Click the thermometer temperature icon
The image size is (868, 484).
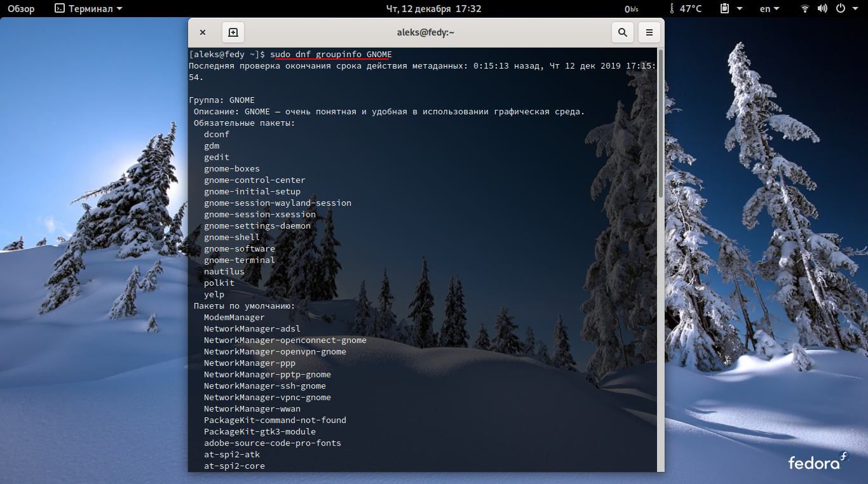[670, 8]
